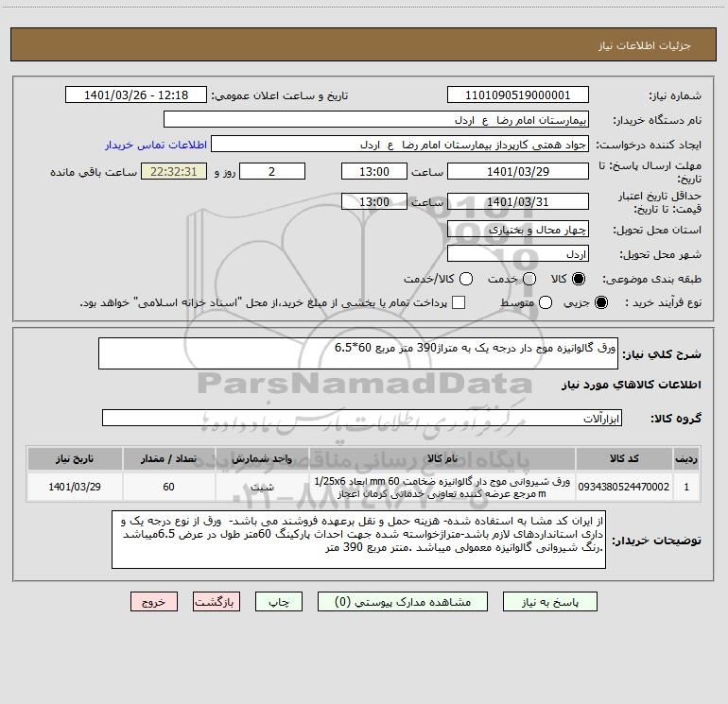Click the جزئیات اطلاعات نیاز page title
728x704 pixels.
(x=645, y=45)
